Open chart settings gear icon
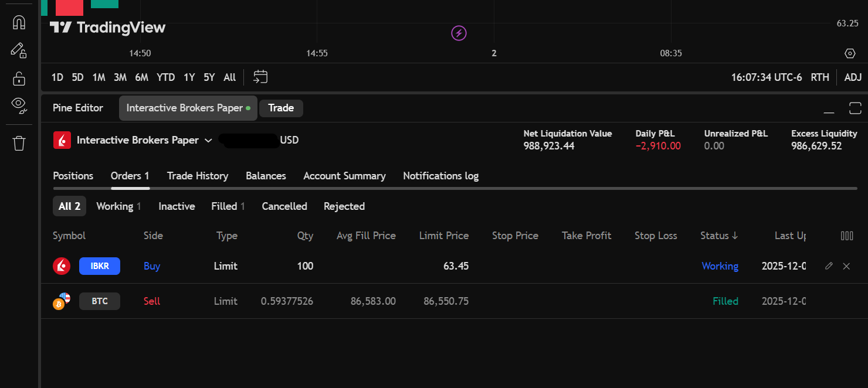Image resolution: width=868 pixels, height=388 pixels. click(x=850, y=53)
